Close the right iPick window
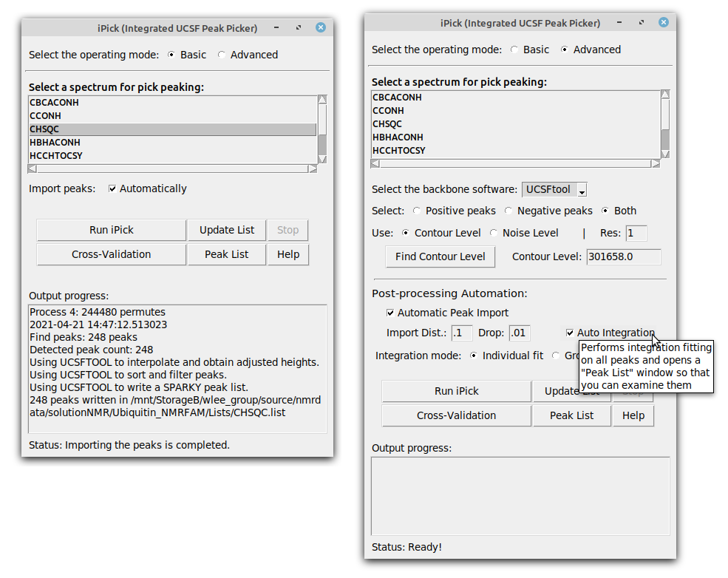The height and width of the screenshot is (578, 728). tap(664, 22)
